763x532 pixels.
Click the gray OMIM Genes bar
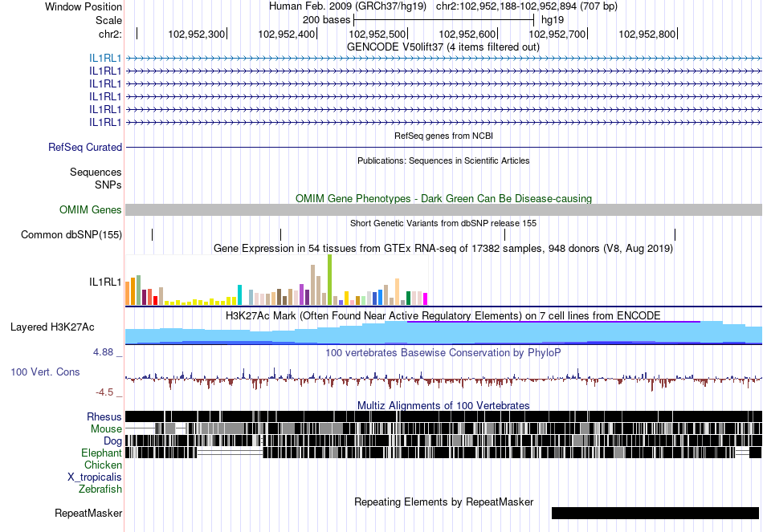pos(444,210)
